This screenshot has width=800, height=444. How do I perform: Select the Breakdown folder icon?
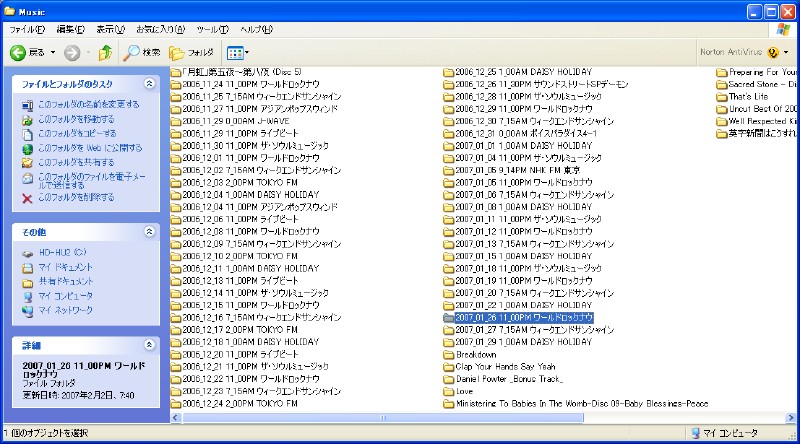pyautogui.click(x=449, y=354)
